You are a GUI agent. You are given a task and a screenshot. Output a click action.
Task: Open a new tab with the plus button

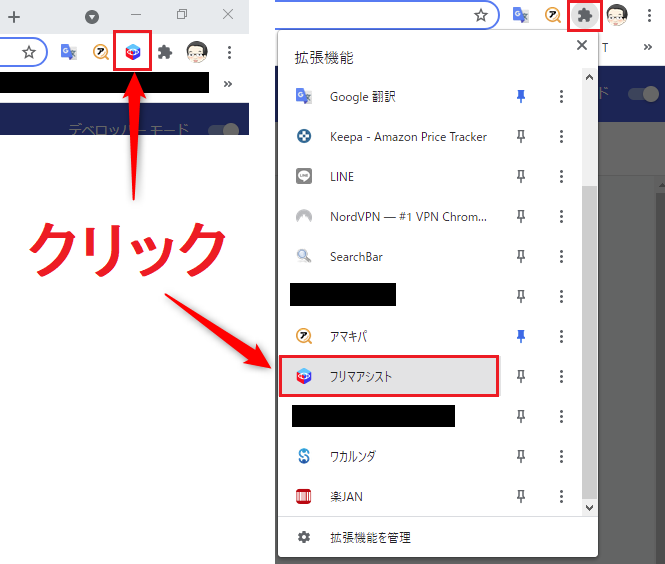click(x=14, y=17)
